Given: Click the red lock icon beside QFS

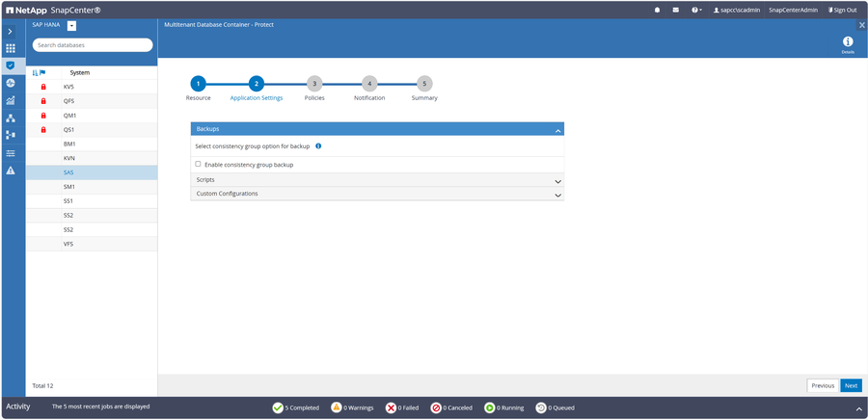Looking at the screenshot, I should pyautogui.click(x=43, y=101).
